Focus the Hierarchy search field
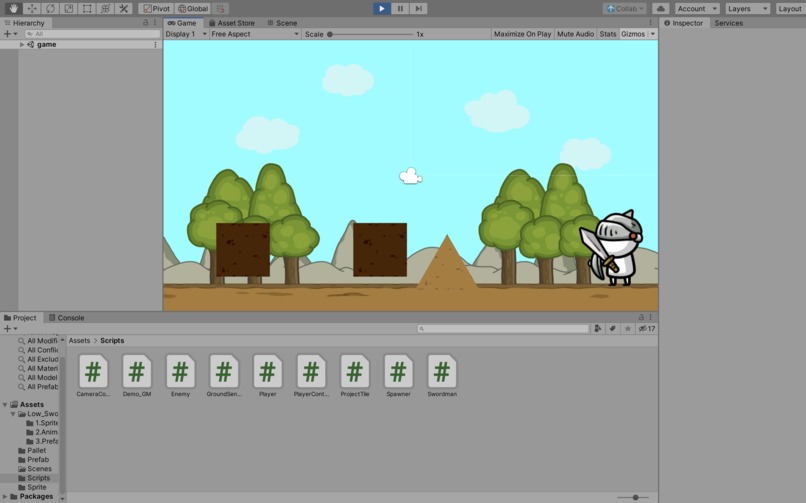The height and width of the screenshot is (503, 806). pos(93,33)
